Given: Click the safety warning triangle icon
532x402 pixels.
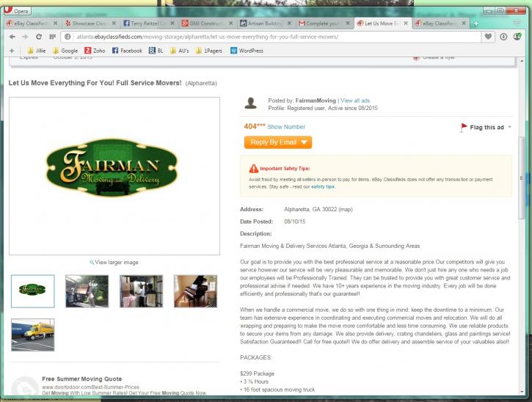Looking at the screenshot, I should [x=253, y=168].
